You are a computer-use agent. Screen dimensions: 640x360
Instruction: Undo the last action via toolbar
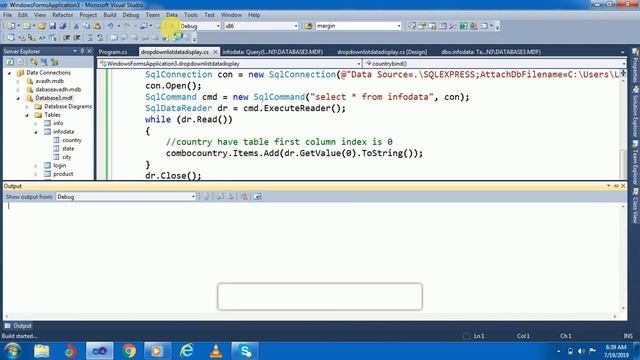(110, 26)
